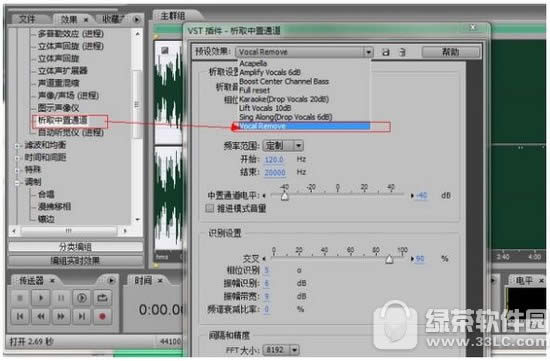This screenshot has width=550, height=361.
Task: Switch to the 效果 tab
Action: pyautogui.click(x=69, y=20)
